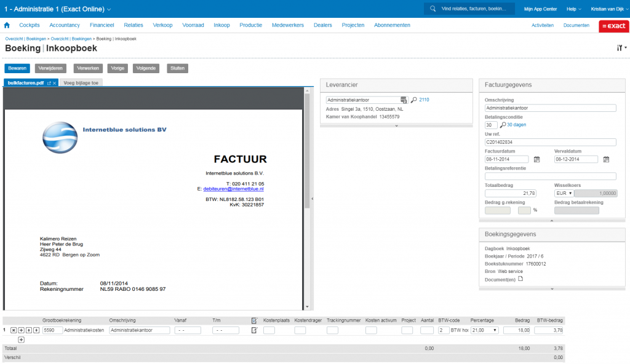Open Factuurdatum calendar picker
Image resolution: width=630 pixels, height=364 pixels.
(x=536, y=159)
